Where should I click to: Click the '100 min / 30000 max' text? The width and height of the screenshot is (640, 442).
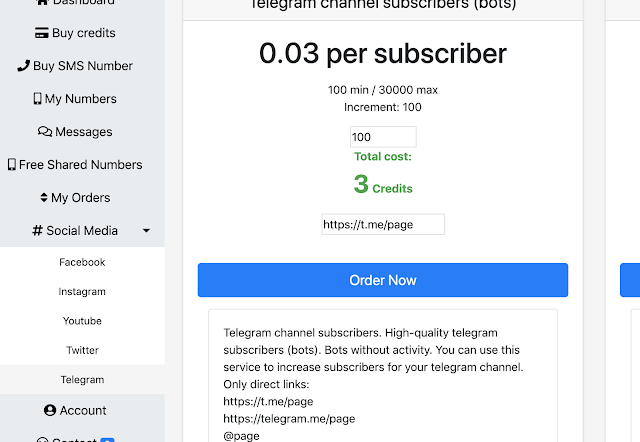pyautogui.click(x=383, y=90)
